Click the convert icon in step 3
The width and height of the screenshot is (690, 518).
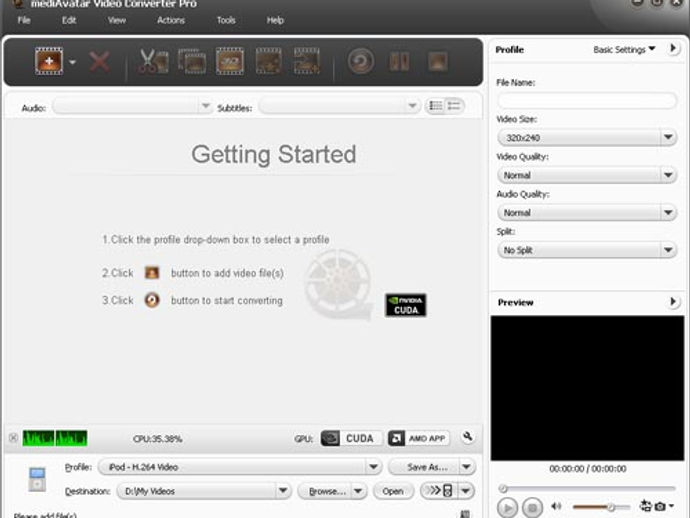[x=152, y=300]
